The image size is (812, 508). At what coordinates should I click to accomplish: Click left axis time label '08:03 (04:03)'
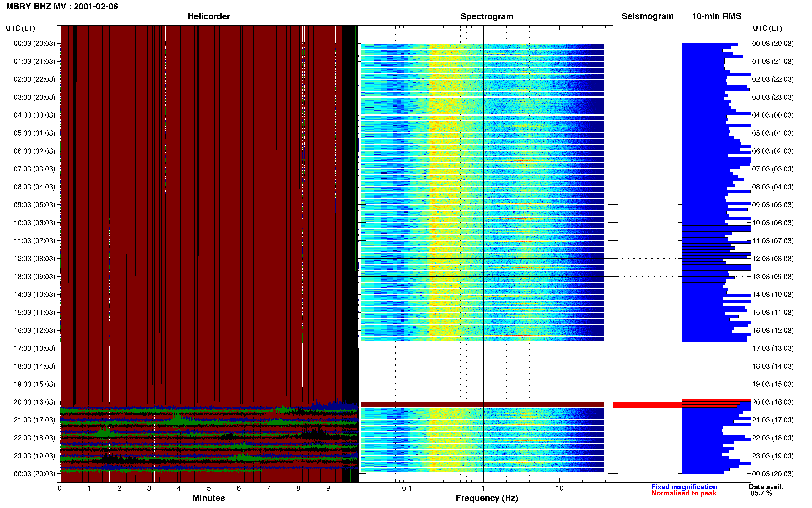point(34,187)
